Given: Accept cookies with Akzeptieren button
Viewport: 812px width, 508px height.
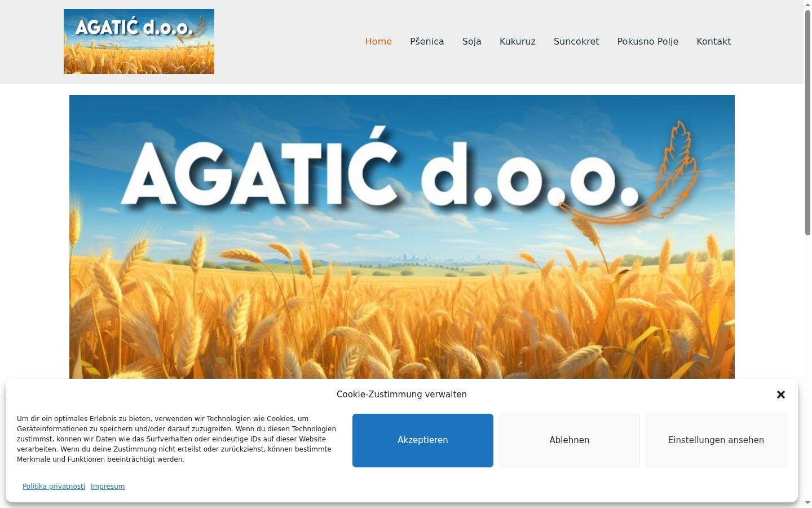Looking at the screenshot, I should (423, 440).
